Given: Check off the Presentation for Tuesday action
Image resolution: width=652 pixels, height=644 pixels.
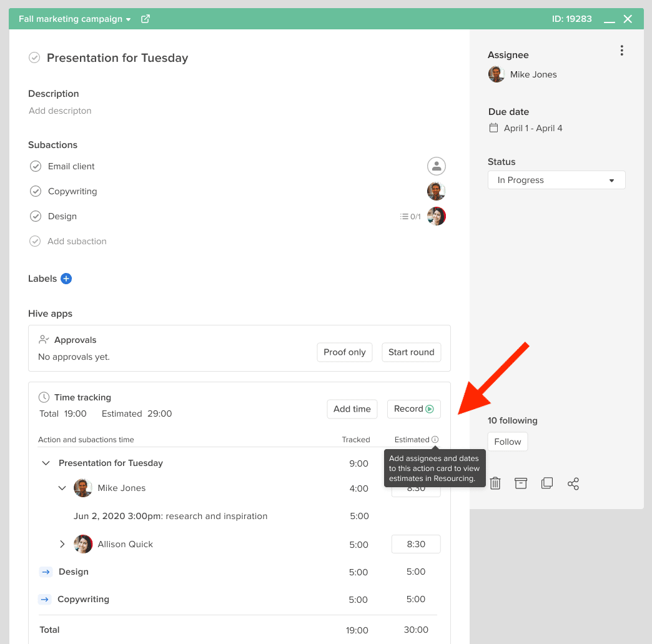Looking at the screenshot, I should (x=35, y=57).
